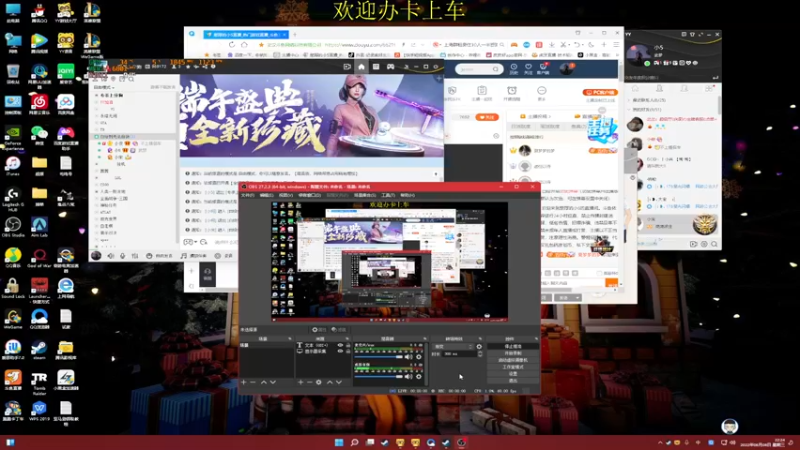Add a new scene in OBS
800x450 pixels.
click(243, 382)
